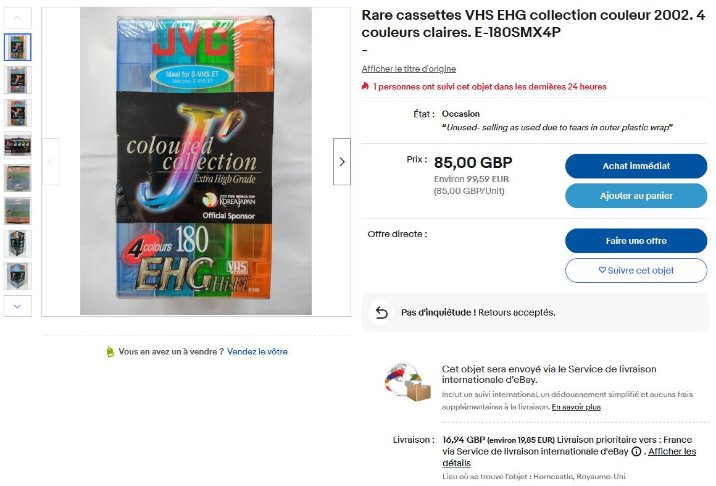Click the next image arrow
This screenshot has height=486, width=716.
tap(342, 161)
